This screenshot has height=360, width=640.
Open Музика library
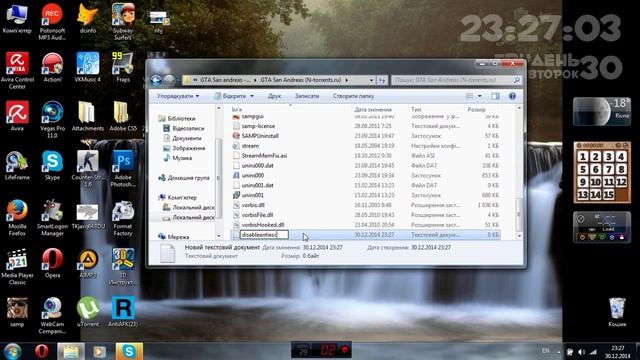click(x=178, y=158)
